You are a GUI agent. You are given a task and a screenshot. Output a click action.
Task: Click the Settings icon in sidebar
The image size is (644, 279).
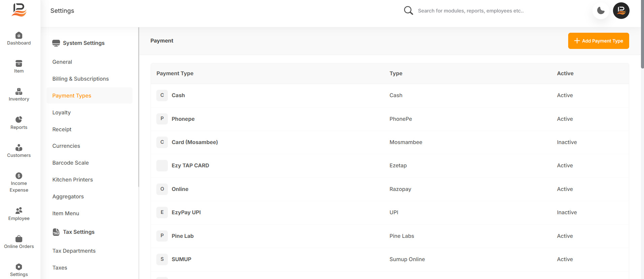[19, 267]
